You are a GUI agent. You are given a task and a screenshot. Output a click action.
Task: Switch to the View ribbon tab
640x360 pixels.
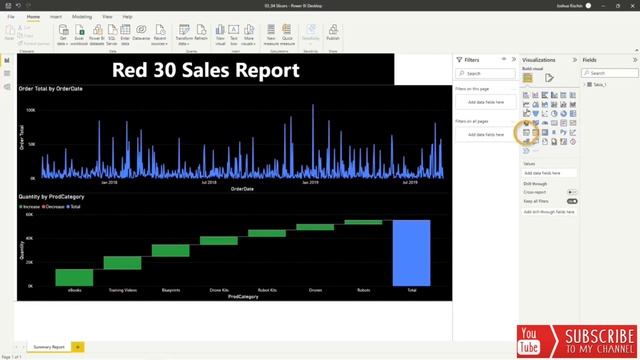(107, 17)
